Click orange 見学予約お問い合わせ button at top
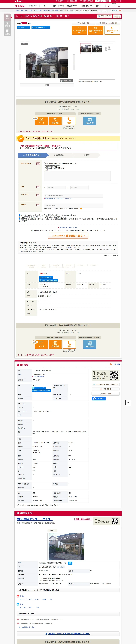 pyautogui.click(x=96, y=30)
